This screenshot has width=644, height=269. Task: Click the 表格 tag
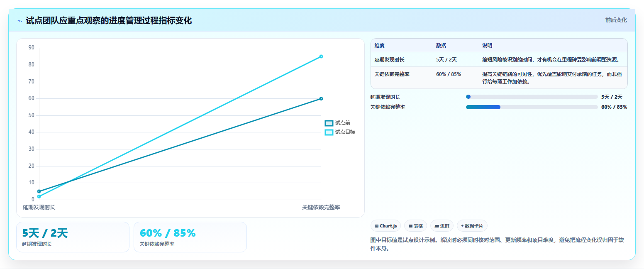click(x=415, y=226)
